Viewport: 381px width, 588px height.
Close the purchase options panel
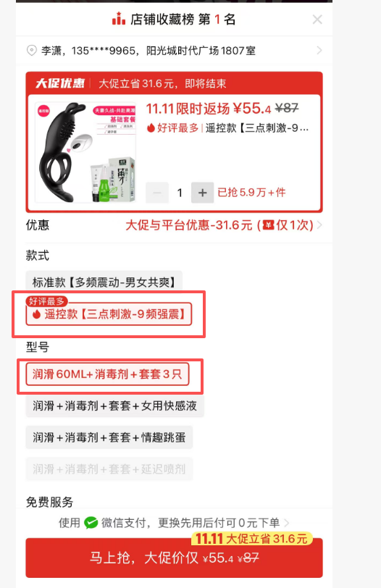(317, 20)
